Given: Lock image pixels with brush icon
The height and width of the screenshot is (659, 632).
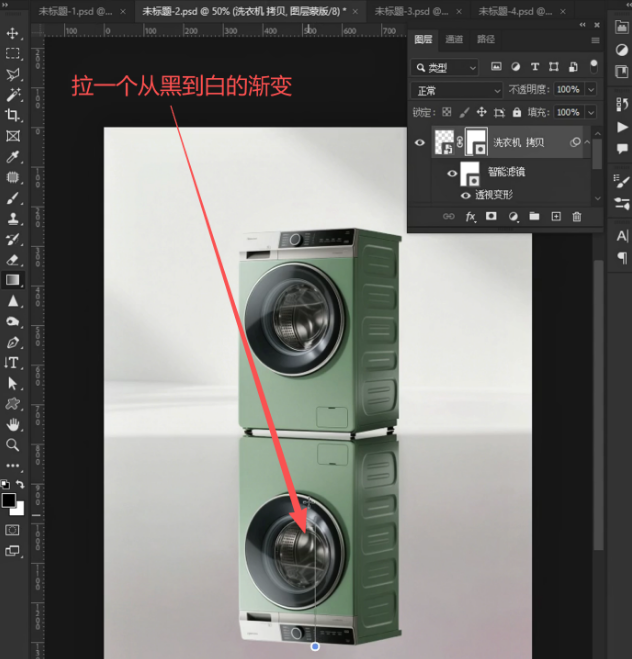Looking at the screenshot, I should 464,112.
